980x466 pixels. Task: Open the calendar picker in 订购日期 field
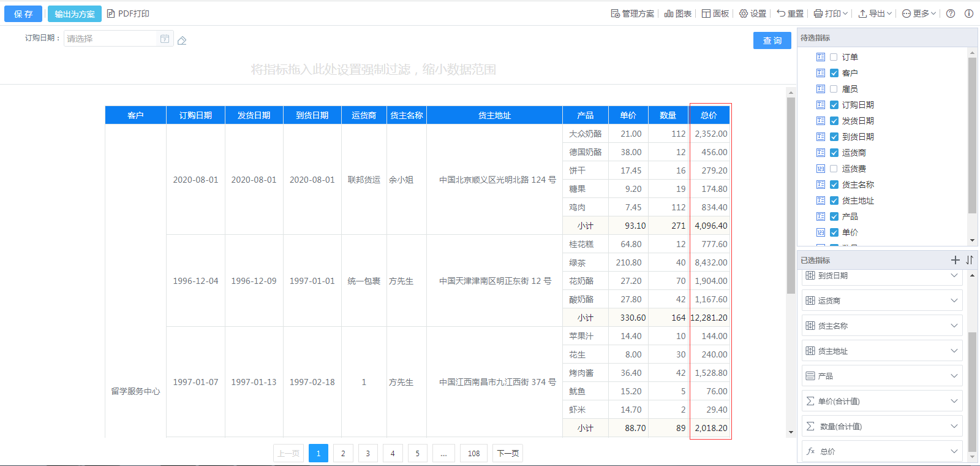point(164,39)
